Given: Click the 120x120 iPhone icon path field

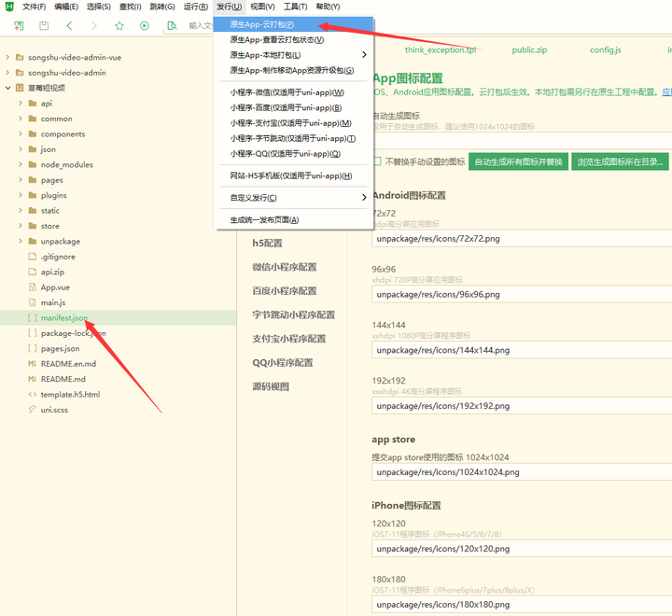Looking at the screenshot, I should point(522,549).
